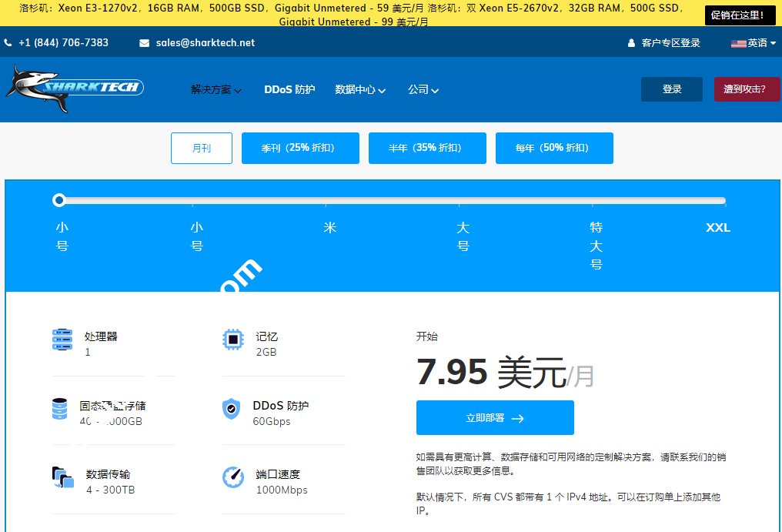782x532 pixels.
Task: Click the email envelope icon in top bar
Action: click(144, 43)
